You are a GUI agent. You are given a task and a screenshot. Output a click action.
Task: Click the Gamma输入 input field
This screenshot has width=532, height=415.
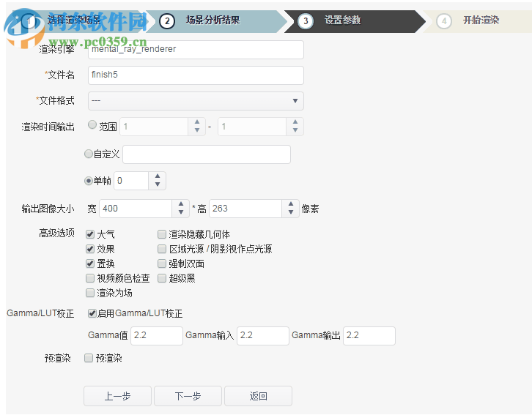(263, 336)
